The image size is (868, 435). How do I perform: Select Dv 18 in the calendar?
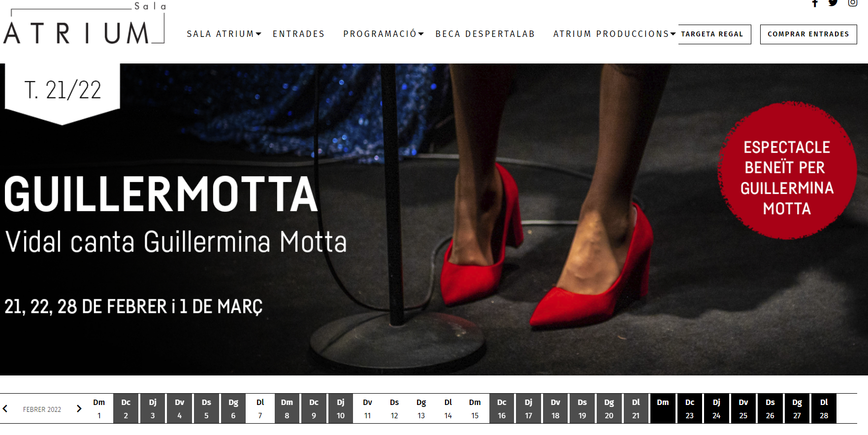[x=555, y=408]
